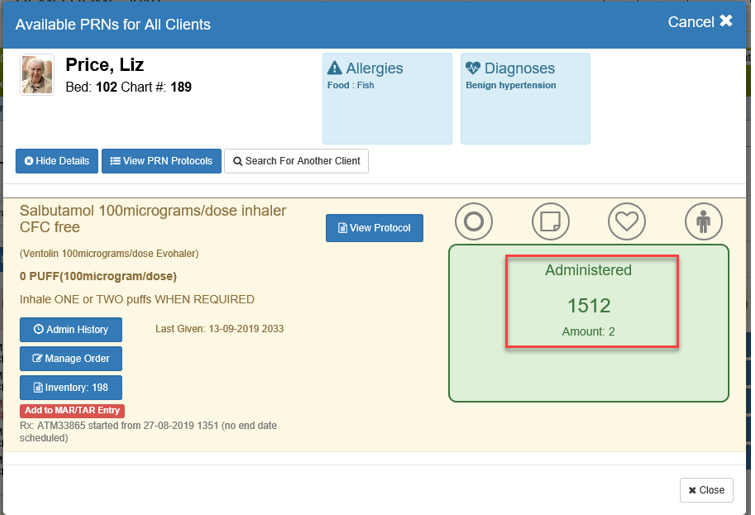755x515 pixels.
Task: Open the Allergies info card
Action: 385,100
